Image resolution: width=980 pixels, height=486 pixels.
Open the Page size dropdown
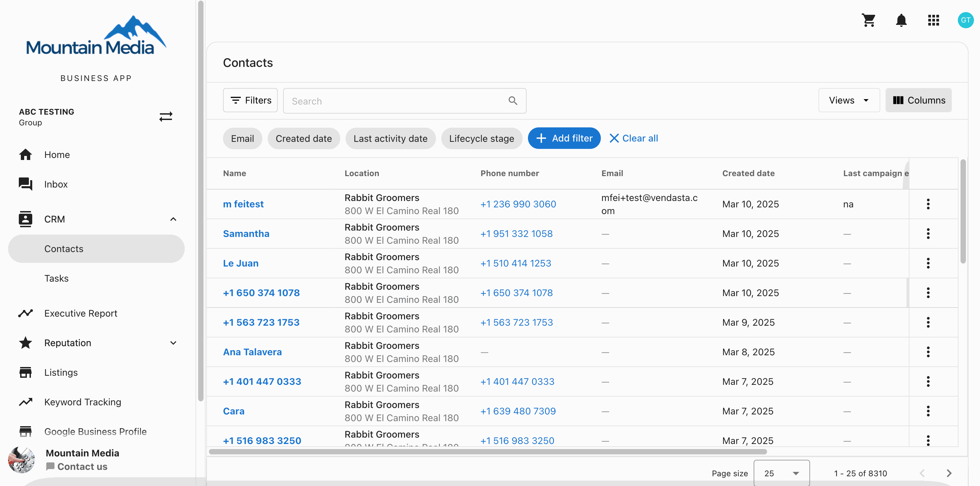(x=781, y=473)
